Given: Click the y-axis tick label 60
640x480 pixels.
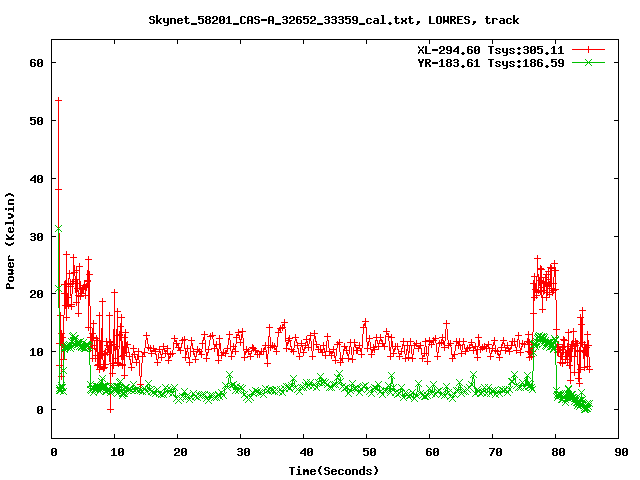Looking at the screenshot, I should tap(36, 63).
